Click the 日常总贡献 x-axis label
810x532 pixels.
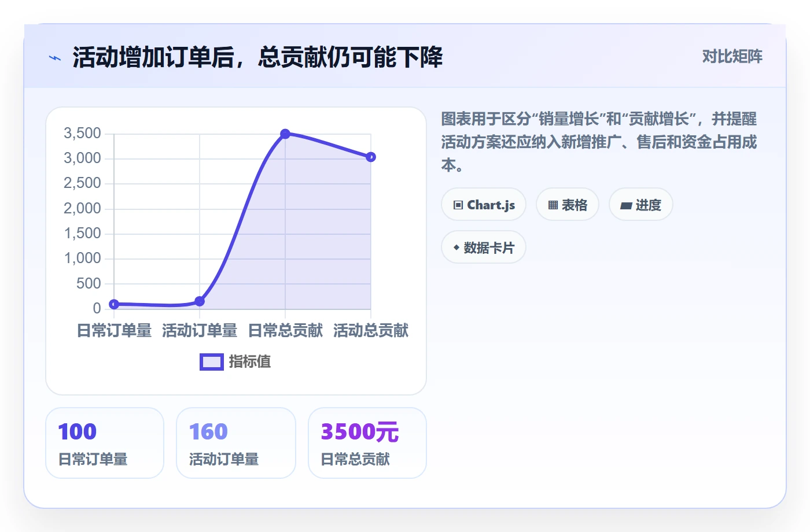pyautogui.click(x=285, y=331)
